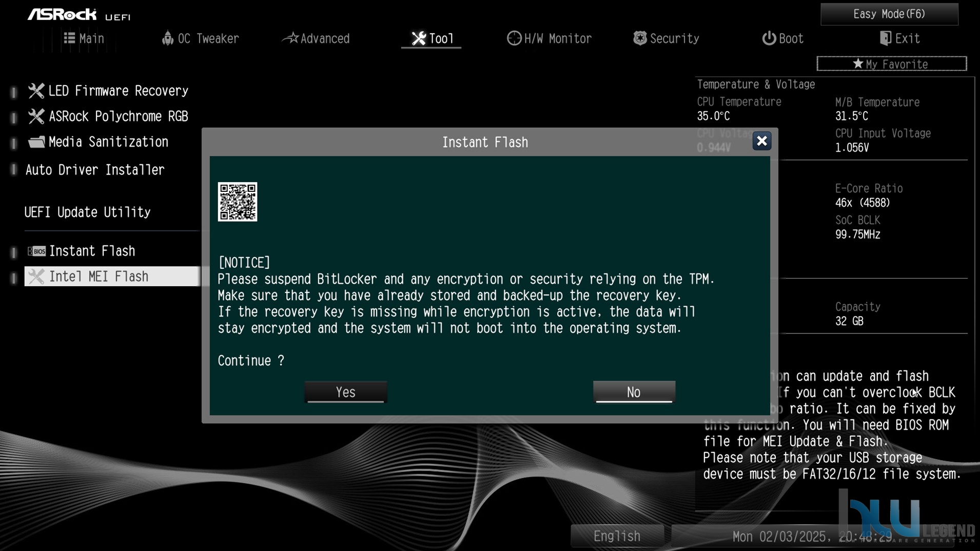Open the Main tab

[x=84, y=38]
